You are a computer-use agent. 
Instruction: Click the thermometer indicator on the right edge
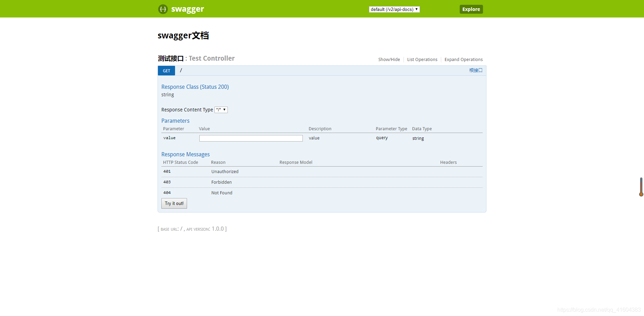641,187
